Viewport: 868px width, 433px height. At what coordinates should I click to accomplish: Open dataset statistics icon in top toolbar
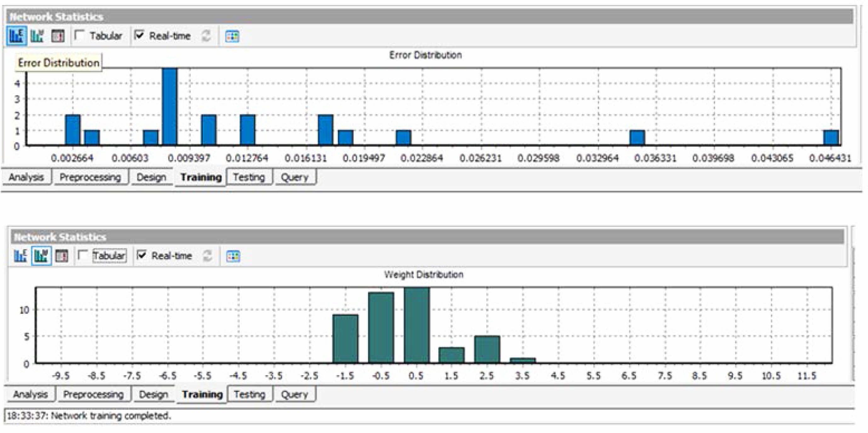coord(58,36)
